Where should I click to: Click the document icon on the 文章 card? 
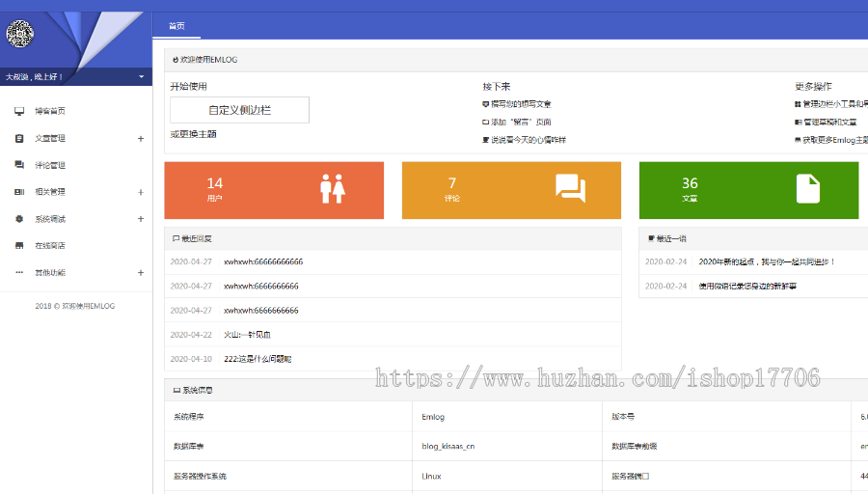click(808, 189)
